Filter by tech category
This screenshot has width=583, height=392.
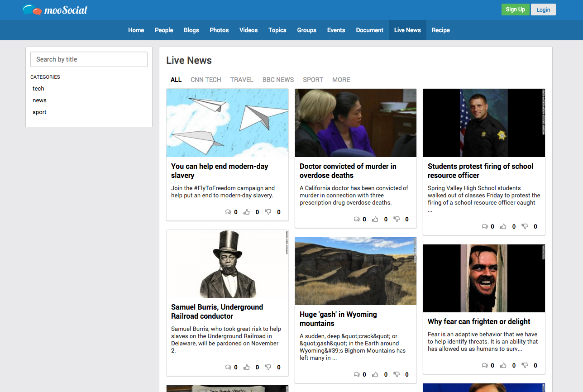click(38, 89)
